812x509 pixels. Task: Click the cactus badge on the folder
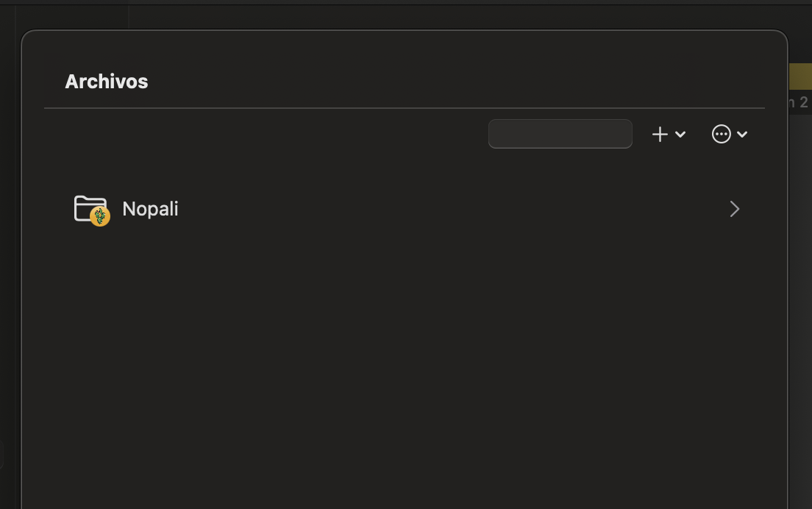(100, 216)
